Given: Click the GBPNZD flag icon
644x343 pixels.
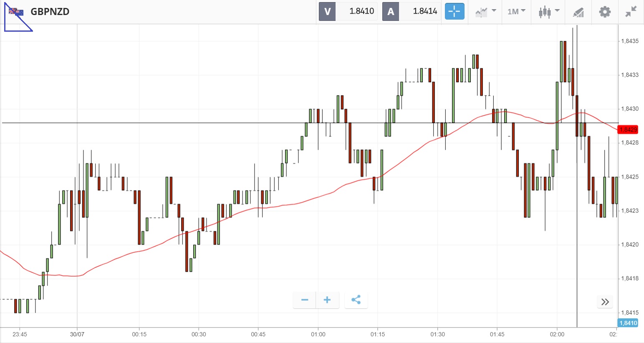Looking at the screenshot, I should pos(16,12).
